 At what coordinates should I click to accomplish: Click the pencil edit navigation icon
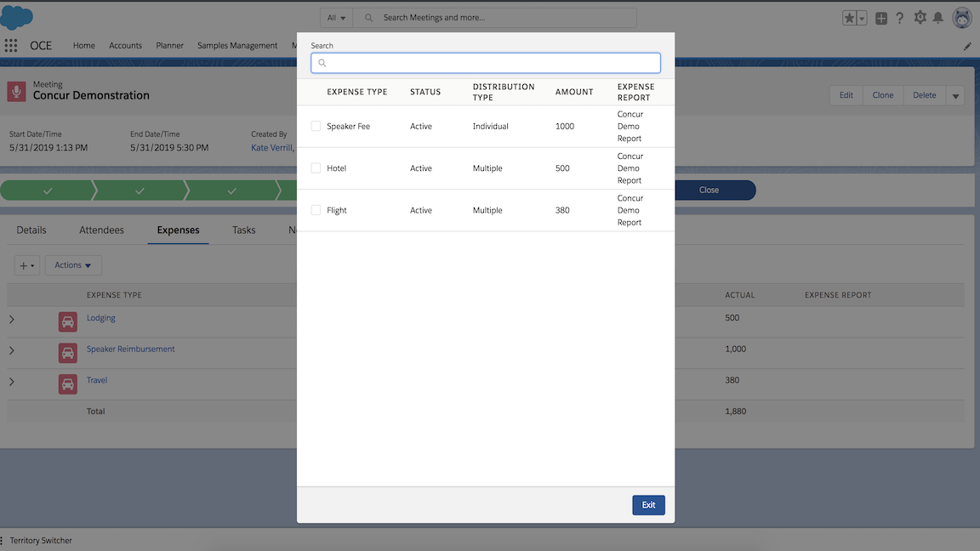pos(967,46)
